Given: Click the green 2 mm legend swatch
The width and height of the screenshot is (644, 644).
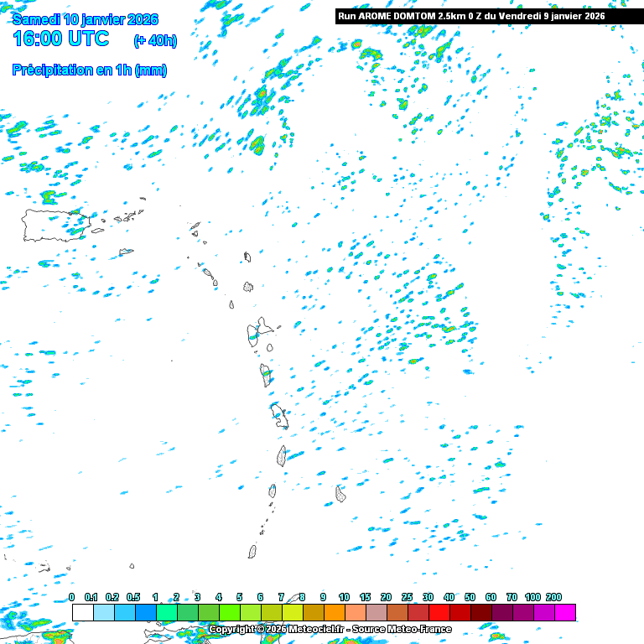Looking at the screenshot, I should point(187,612).
